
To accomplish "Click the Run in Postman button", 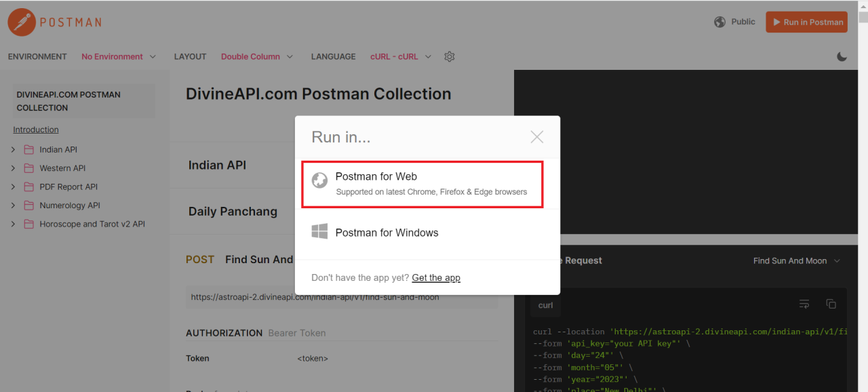I will [x=806, y=22].
